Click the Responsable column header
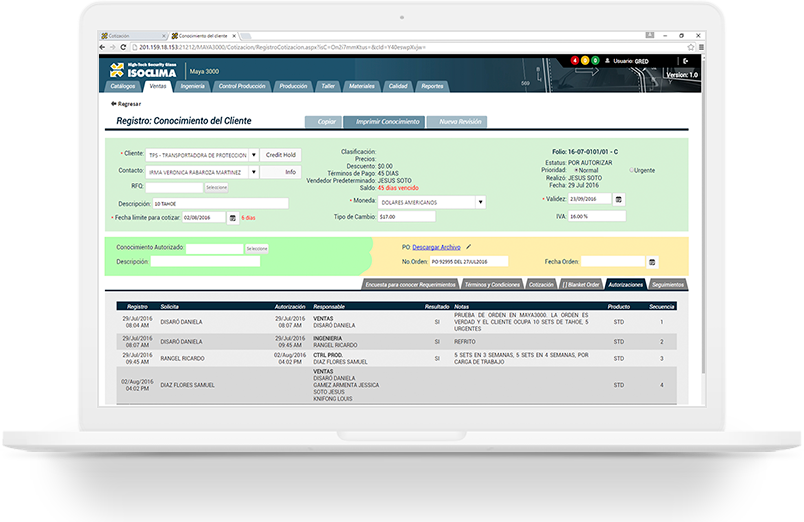804x522 pixels. click(x=329, y=307)
